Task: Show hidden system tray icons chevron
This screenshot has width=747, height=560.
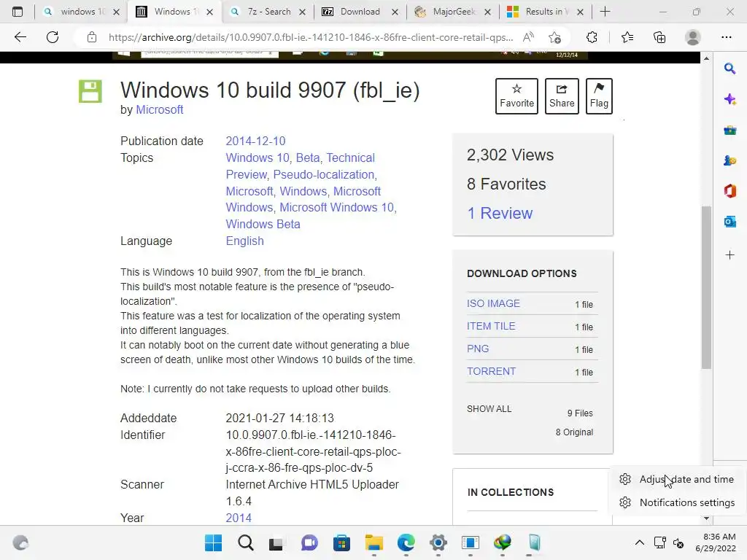Action: 640,542
